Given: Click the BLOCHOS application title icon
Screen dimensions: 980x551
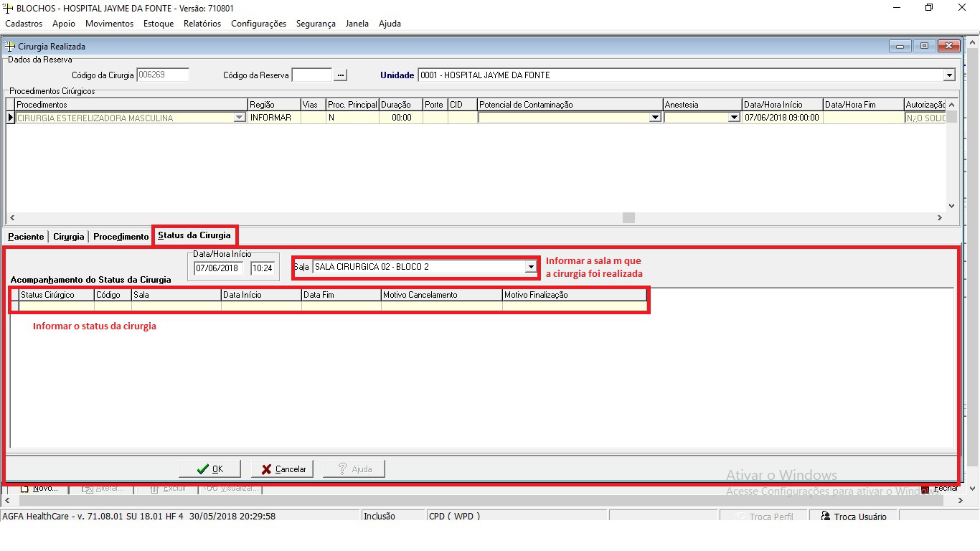Looking at the screenshot, I should click(x=8, y=8).
